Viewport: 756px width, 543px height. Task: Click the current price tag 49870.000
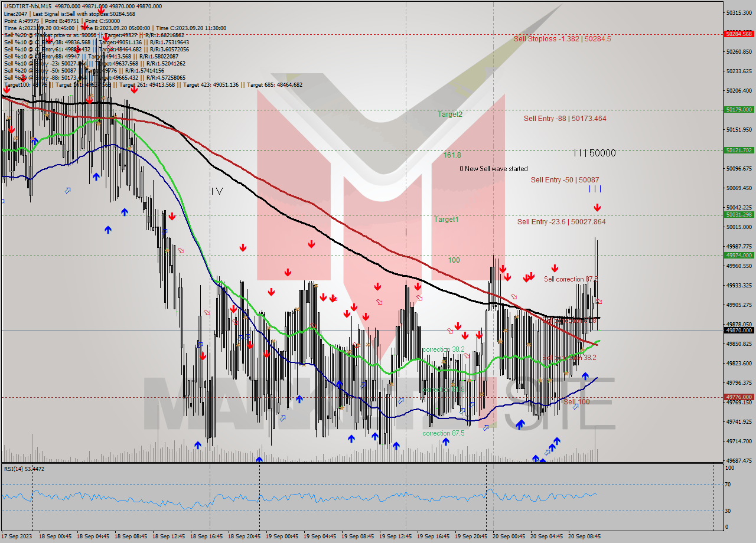coord(739,330)
